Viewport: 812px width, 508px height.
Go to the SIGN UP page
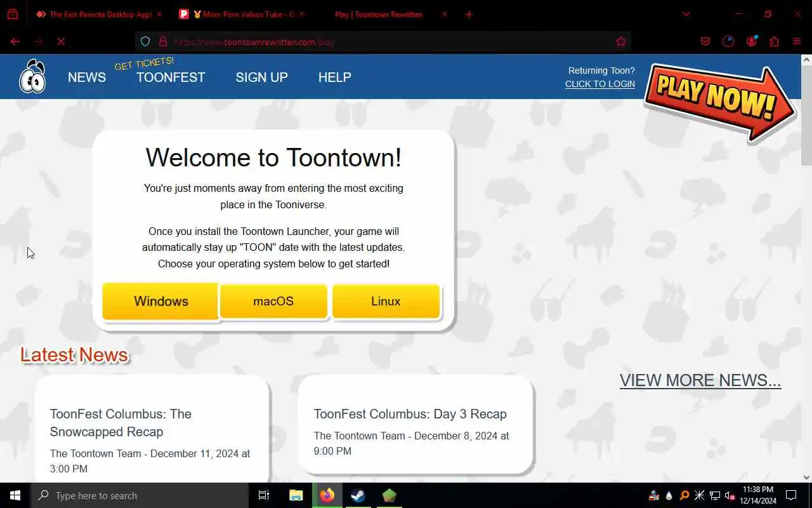261,77
